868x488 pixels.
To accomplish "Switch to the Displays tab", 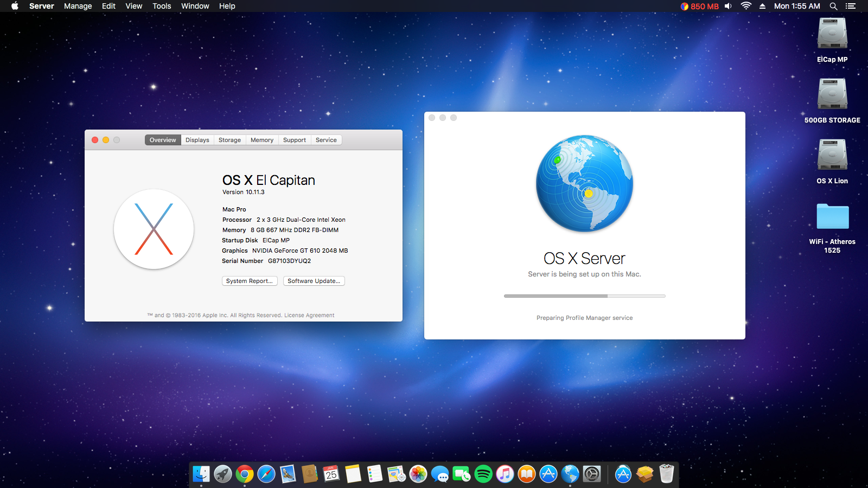I will tap(197, 140).
